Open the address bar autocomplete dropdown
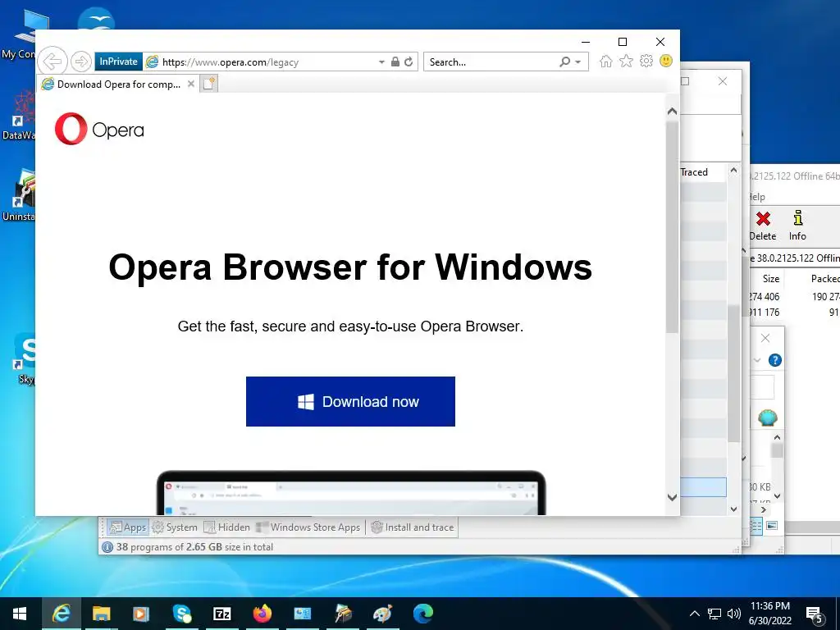 pos(381,62)
